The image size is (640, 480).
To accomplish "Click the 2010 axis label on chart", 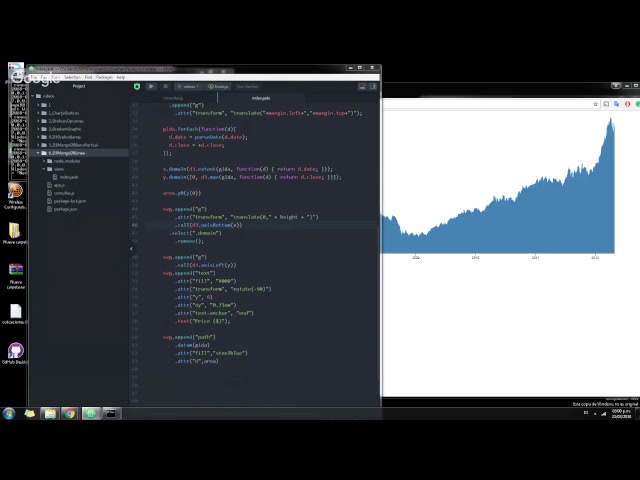I will click(x=476, y=258).
